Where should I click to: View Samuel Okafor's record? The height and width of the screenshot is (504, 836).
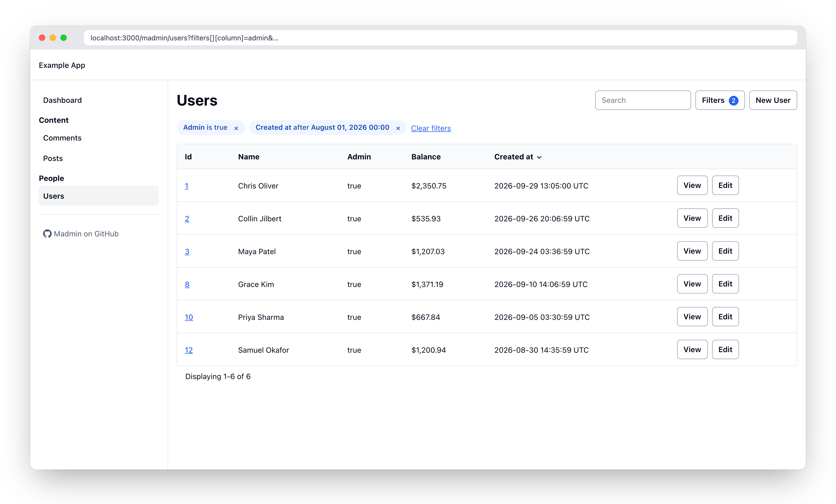pos(692,349)
